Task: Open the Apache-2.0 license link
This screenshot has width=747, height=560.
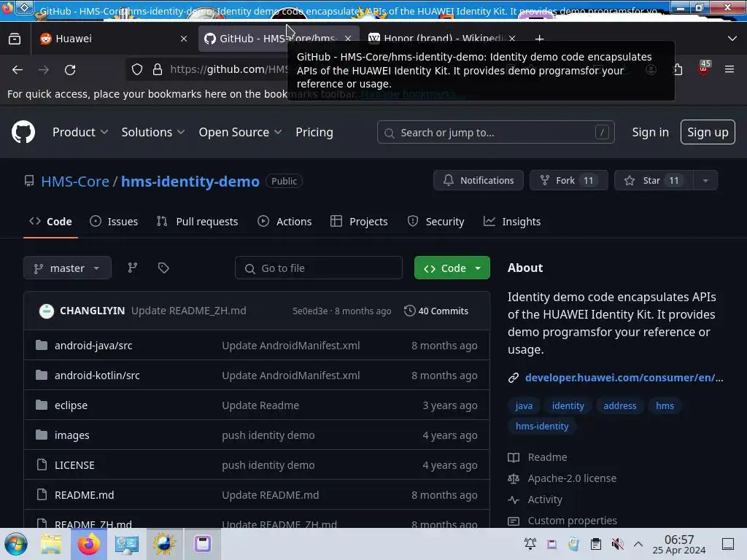Action: 572,478
